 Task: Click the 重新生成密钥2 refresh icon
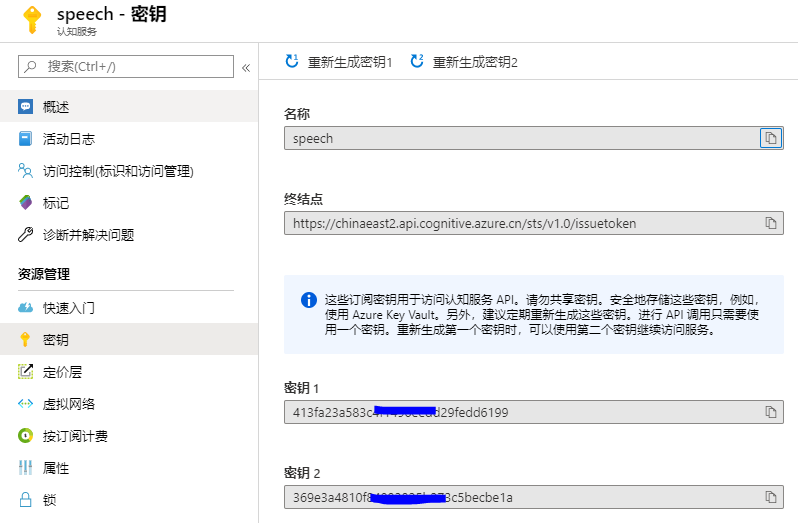click(x=417, y=61)
